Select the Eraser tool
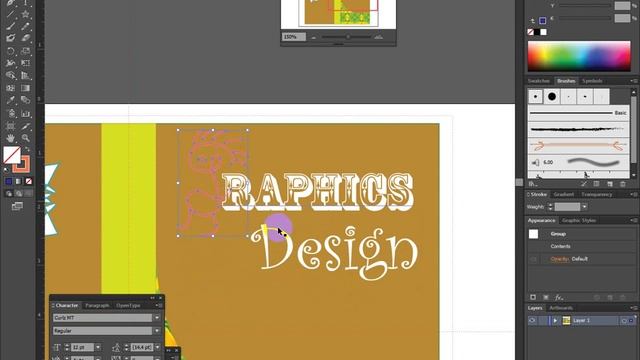This screenshot has width=640, height=360. click(x=25, y=38)
